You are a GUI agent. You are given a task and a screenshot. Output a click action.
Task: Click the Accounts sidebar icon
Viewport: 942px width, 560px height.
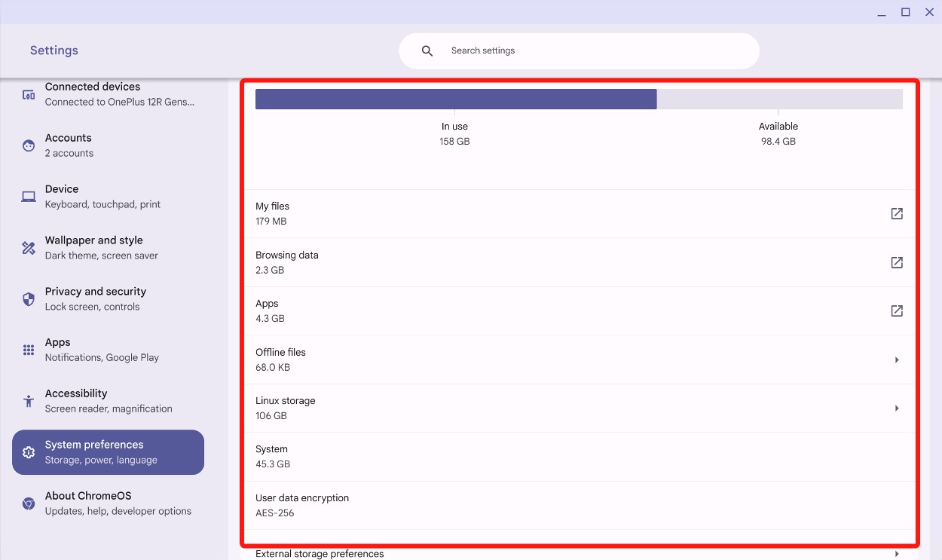coord(28,145)
